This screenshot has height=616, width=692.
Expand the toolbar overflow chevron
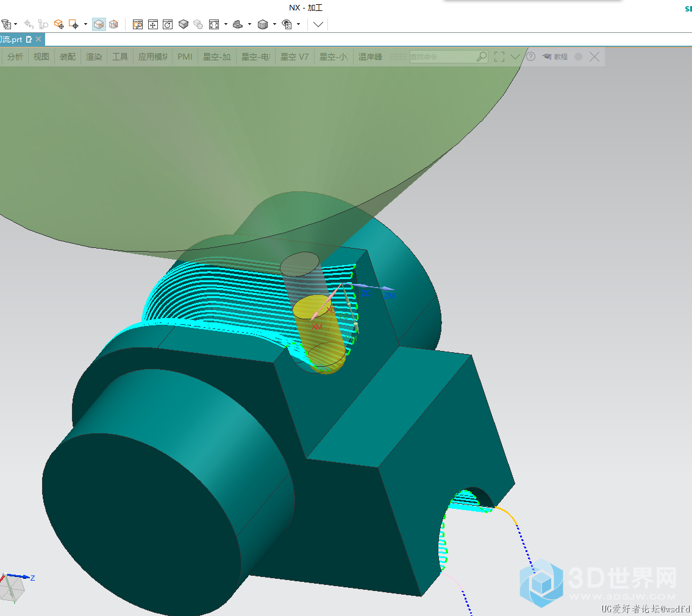click(318, 24)
